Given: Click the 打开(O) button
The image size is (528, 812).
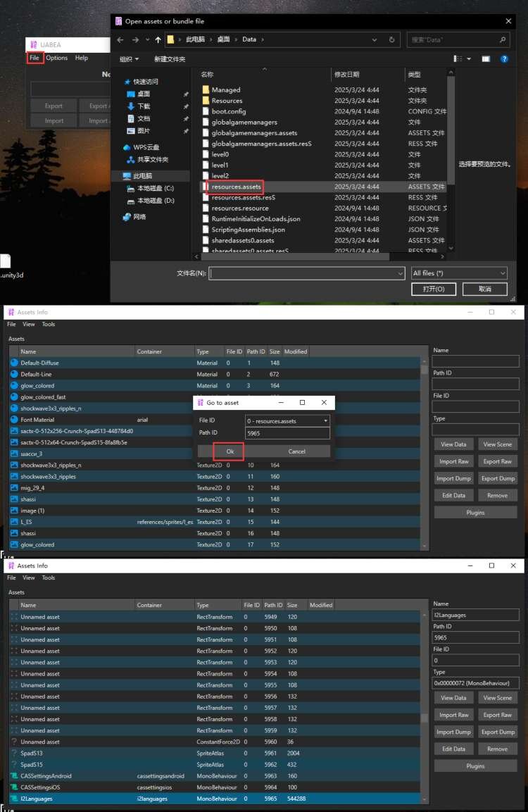Looking at the screenshot, I should point(433,289).
